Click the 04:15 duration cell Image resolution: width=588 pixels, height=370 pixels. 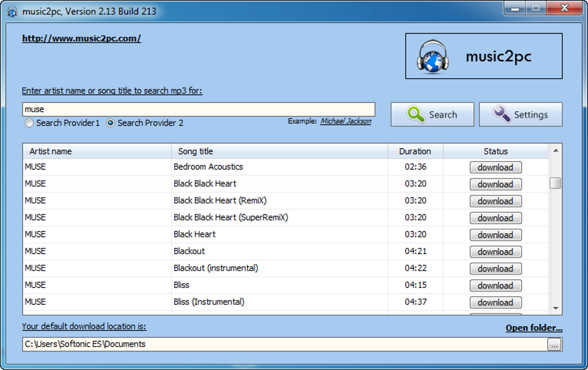(416, 285)
